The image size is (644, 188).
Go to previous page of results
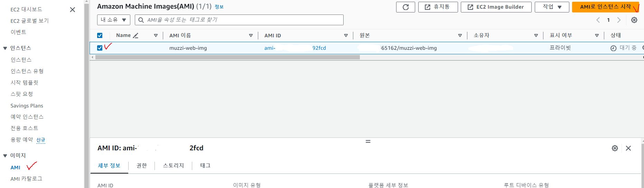[598, 20]
